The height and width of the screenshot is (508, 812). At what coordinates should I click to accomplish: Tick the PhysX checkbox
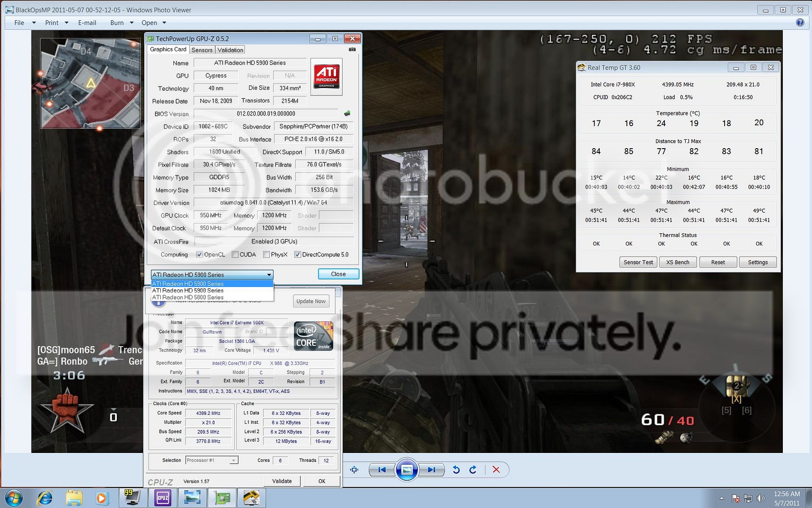coord(266,254)
